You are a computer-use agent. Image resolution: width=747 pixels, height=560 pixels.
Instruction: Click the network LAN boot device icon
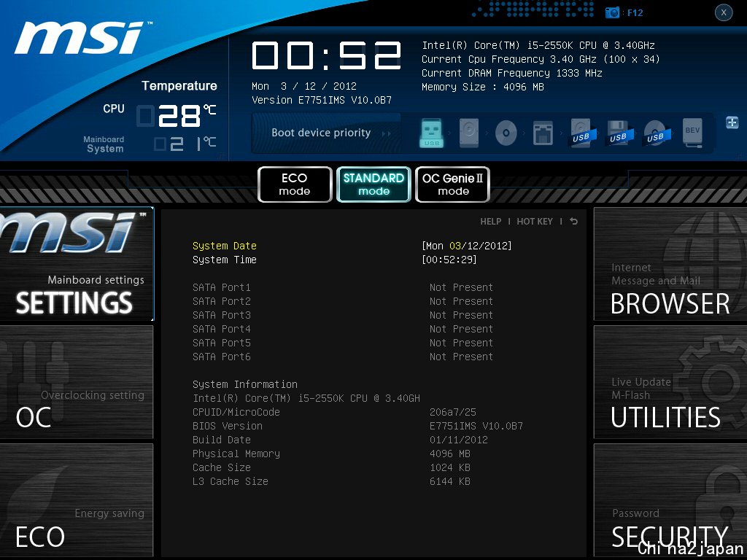543,133
